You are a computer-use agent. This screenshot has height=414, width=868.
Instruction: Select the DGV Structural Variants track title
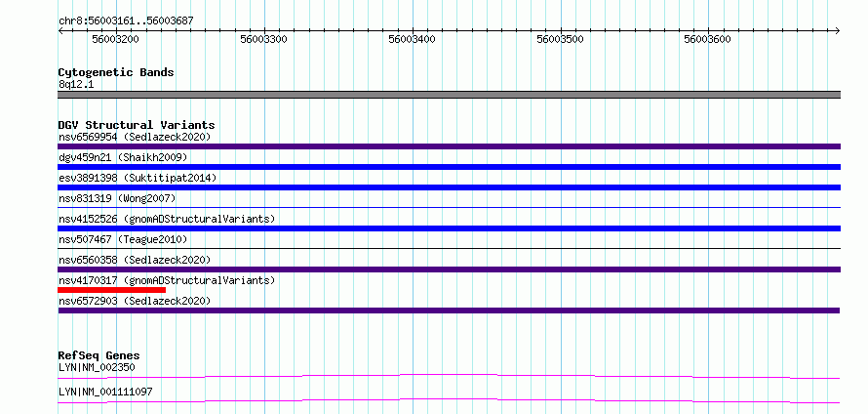(x=137, y=125)
